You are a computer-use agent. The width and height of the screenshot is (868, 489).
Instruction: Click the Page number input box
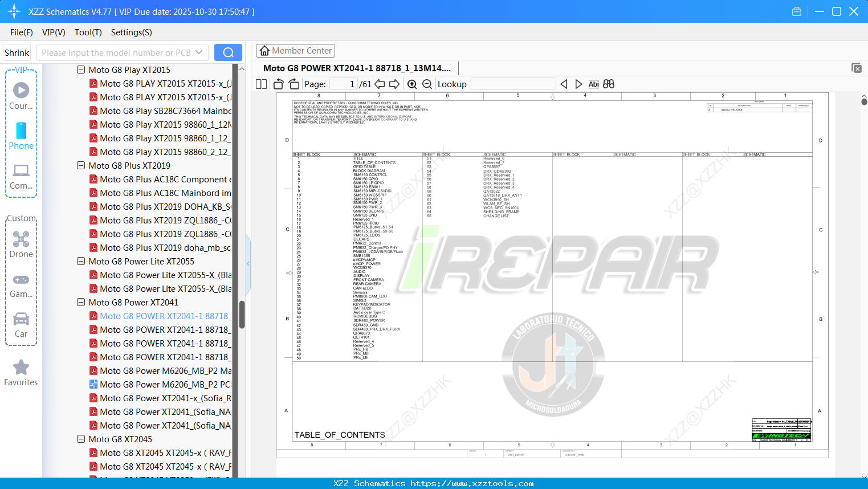[344, 84]
